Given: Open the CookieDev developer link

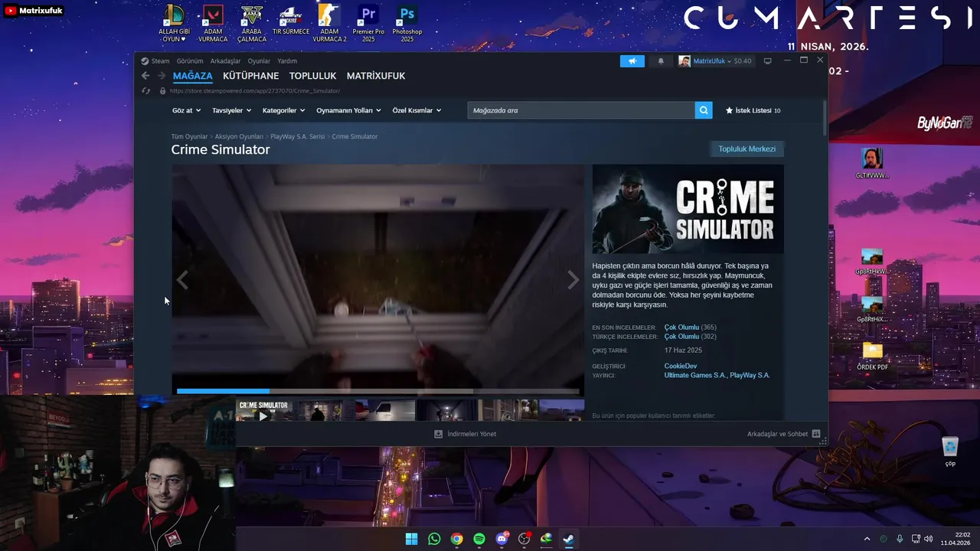Looking at the screenshot, I should tap(681, 366).
